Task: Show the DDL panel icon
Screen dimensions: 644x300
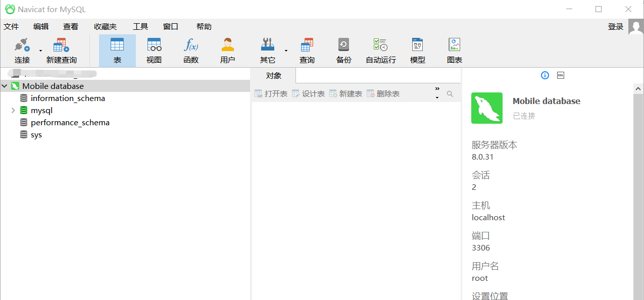Action: [x=561, y=75]
